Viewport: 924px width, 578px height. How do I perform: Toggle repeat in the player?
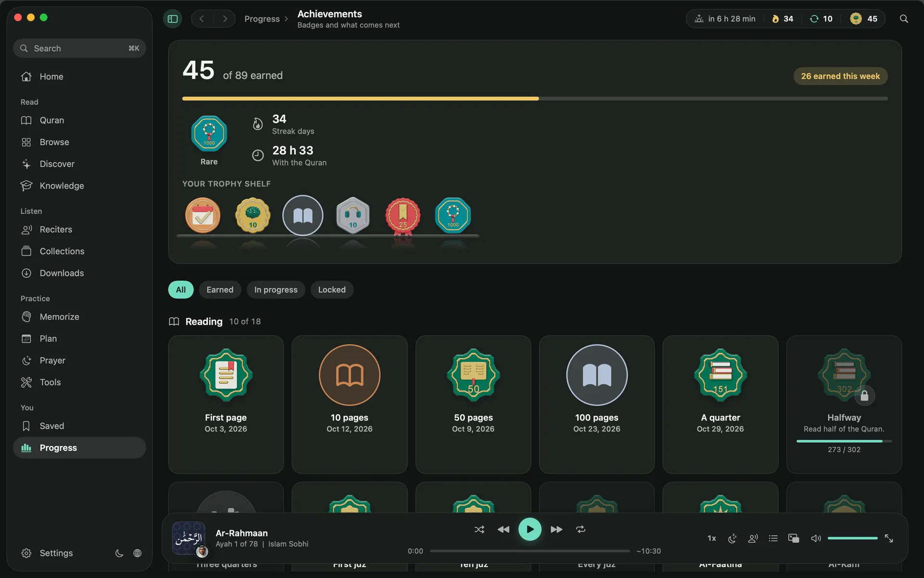coord(581,529)
